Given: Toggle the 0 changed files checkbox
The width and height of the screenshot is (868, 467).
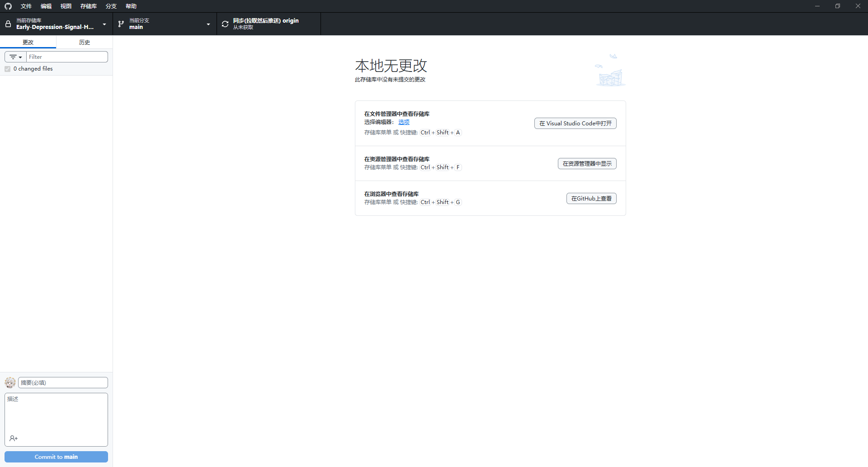Looking at the screenshot, I should [x=8, y=69].
